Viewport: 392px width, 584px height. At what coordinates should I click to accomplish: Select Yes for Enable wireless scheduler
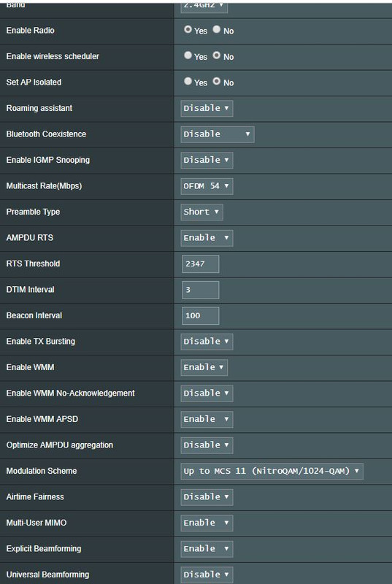[188, 55]
